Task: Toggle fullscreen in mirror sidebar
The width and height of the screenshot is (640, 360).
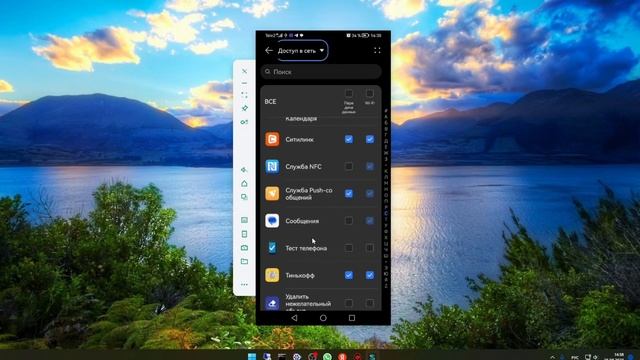Action: tap(244, 95)
